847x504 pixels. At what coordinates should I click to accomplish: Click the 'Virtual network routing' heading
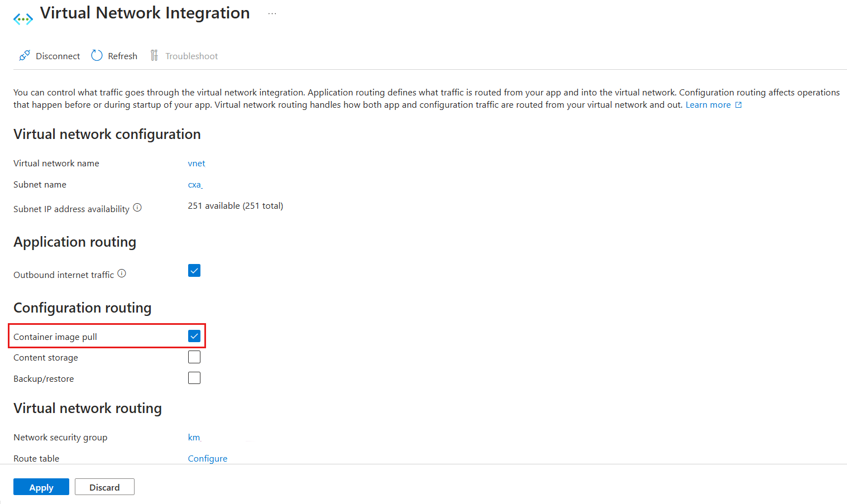pos(88,408)
